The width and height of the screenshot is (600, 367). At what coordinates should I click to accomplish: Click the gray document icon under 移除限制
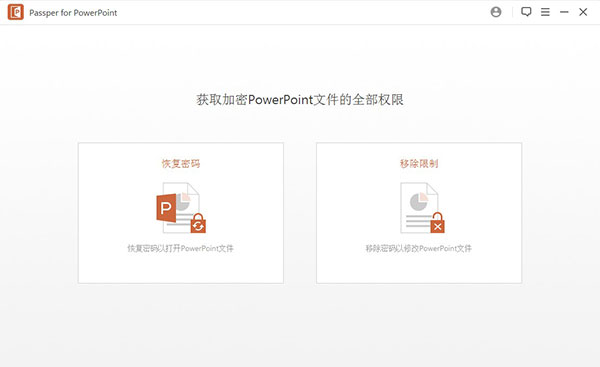click(x=419, y=208)
